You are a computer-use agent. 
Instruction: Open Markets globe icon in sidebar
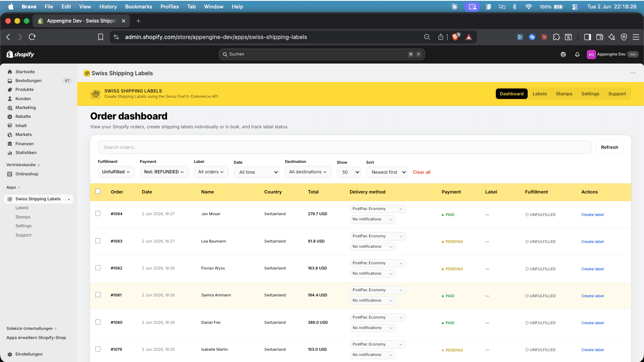pyautogui.click(x=10, y=135)
